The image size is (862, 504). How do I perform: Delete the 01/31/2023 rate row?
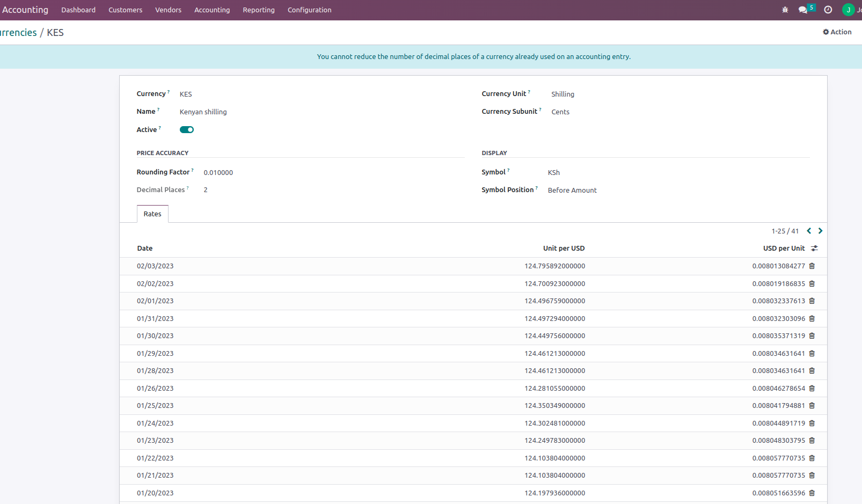(812, 319)
